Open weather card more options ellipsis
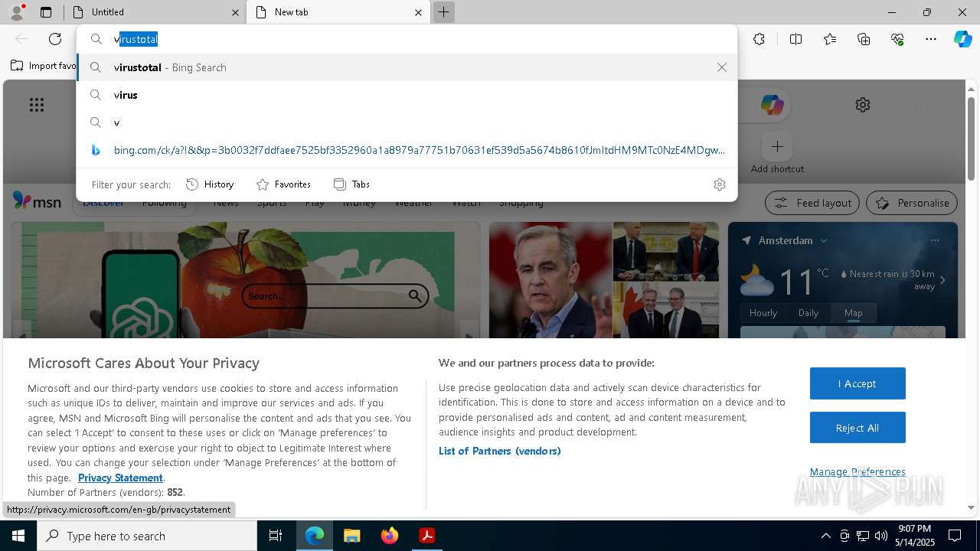980x551 pixels. point(934,240)
